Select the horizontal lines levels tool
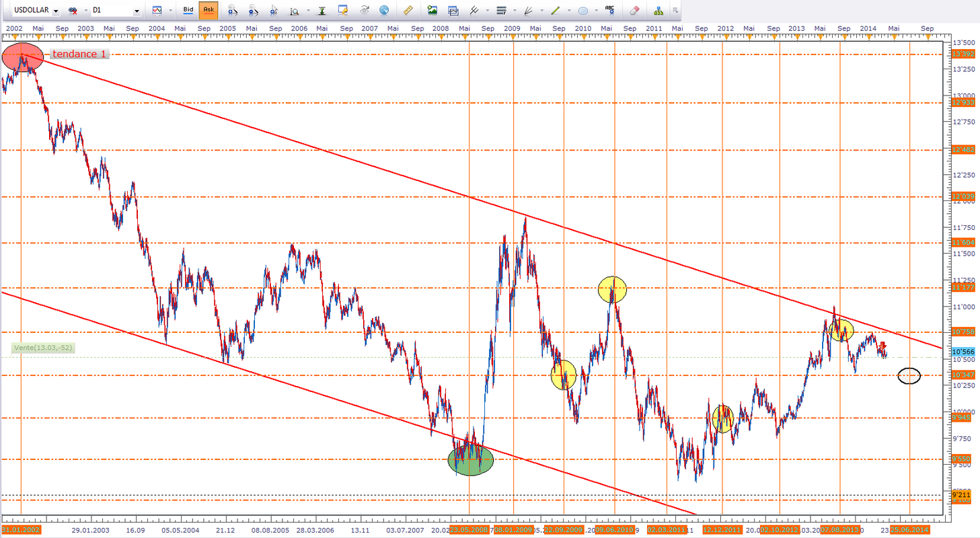 (501, 11)
